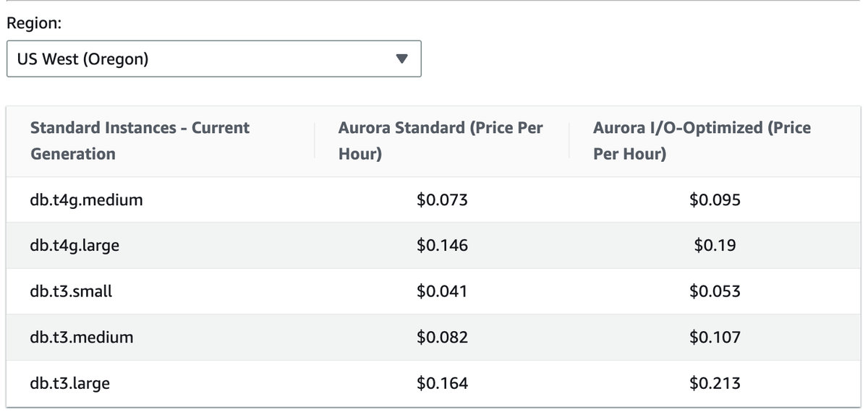Click the 'Region:' label text
This screenshot has height=412, width=868.
pyautogui.click(x=33, y=22)
